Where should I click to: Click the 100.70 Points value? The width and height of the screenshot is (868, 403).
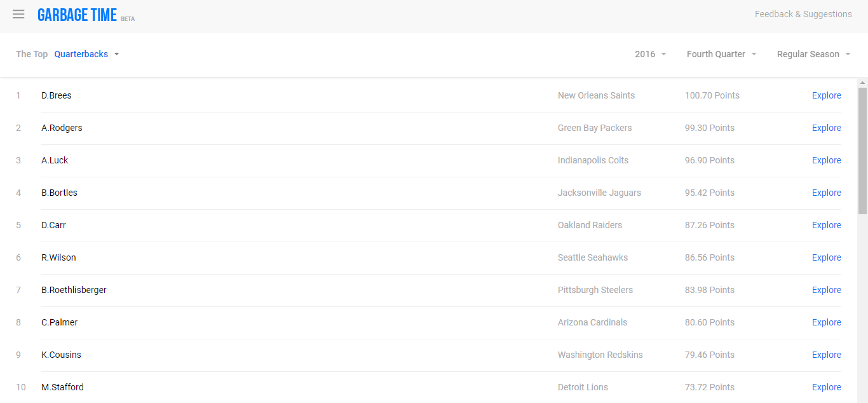tap(712, 95)
